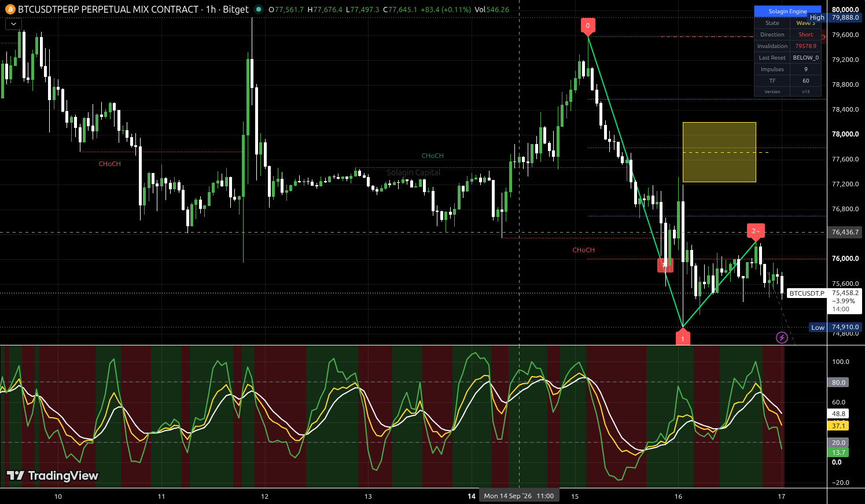Open the BTCUSDTPERP PERPETUAL MIX CONTRACT symbol title
This screenshot has height=504, width=865.
pos(108,9)
